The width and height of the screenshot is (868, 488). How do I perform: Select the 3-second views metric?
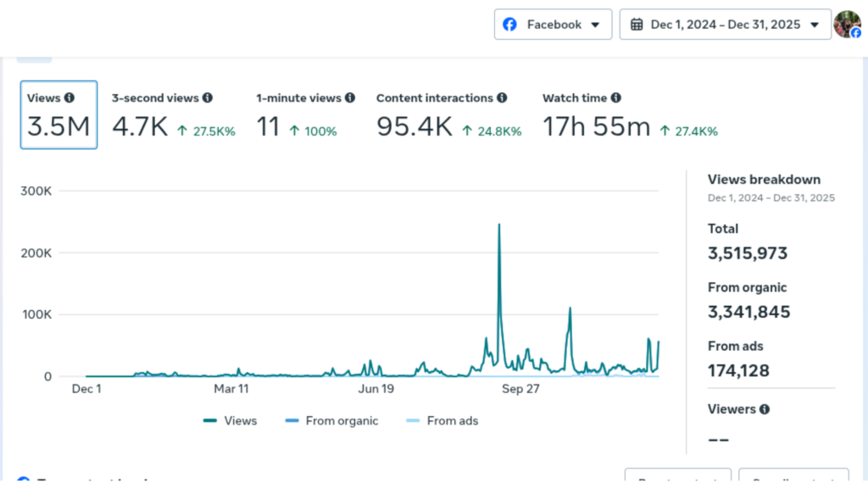tap(173, 116)
